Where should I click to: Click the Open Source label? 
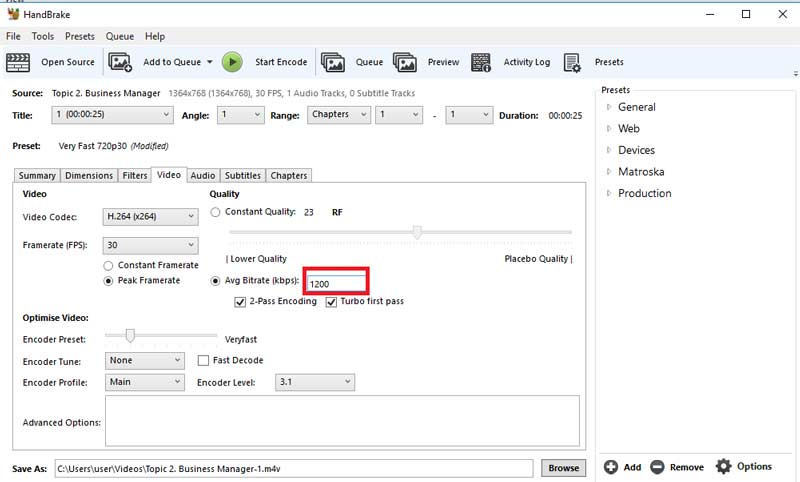coord(68,62)
